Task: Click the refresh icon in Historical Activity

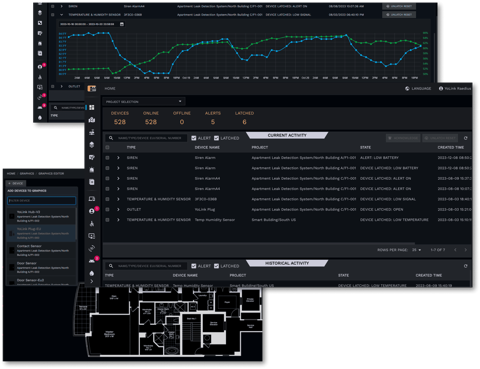Action: click(466, 266)
